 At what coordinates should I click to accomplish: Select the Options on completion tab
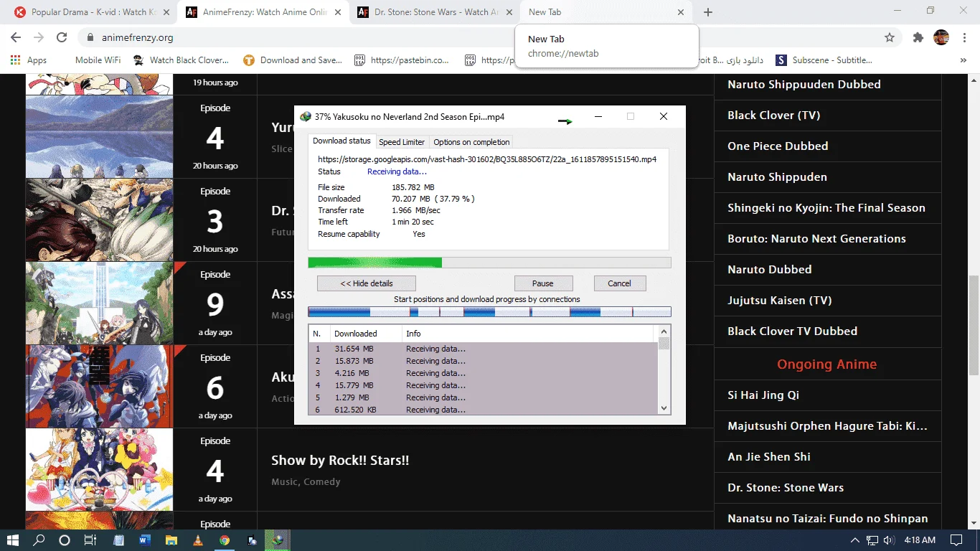point(471,142)
